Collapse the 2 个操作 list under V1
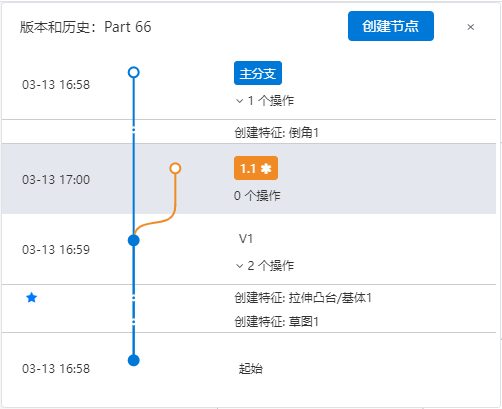The width and height of the screenshot is (502, 409). pyautogui.click(x=265, y=266)
